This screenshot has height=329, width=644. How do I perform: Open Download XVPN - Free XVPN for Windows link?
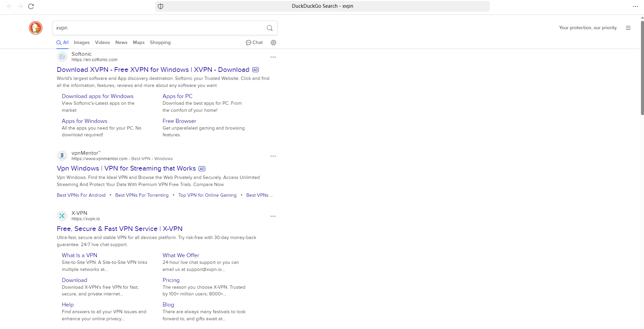pyautogui.click(x=153, y=69)
